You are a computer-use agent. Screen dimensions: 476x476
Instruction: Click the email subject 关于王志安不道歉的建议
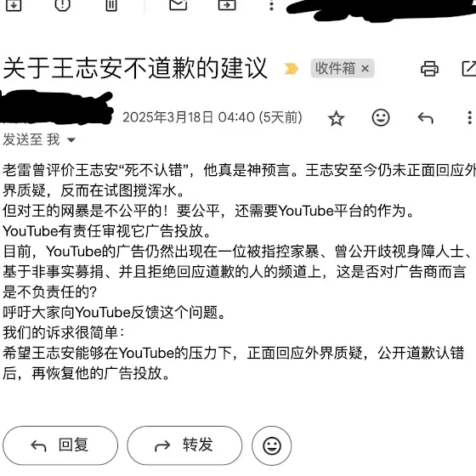(x=135, y=68)
